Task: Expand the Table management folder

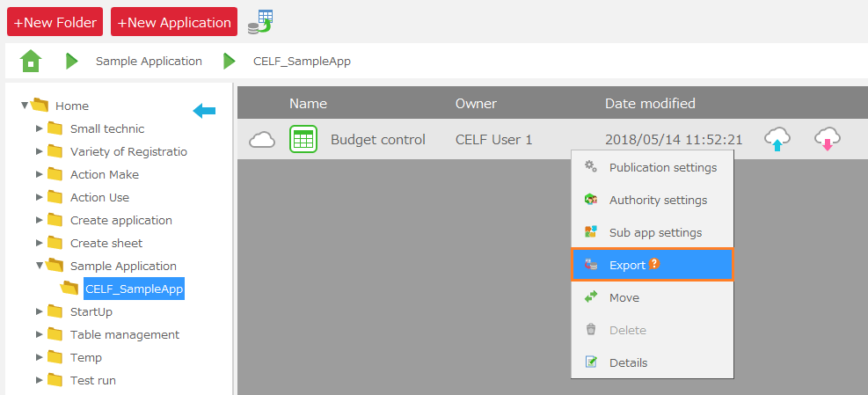Action: point(40,334)
